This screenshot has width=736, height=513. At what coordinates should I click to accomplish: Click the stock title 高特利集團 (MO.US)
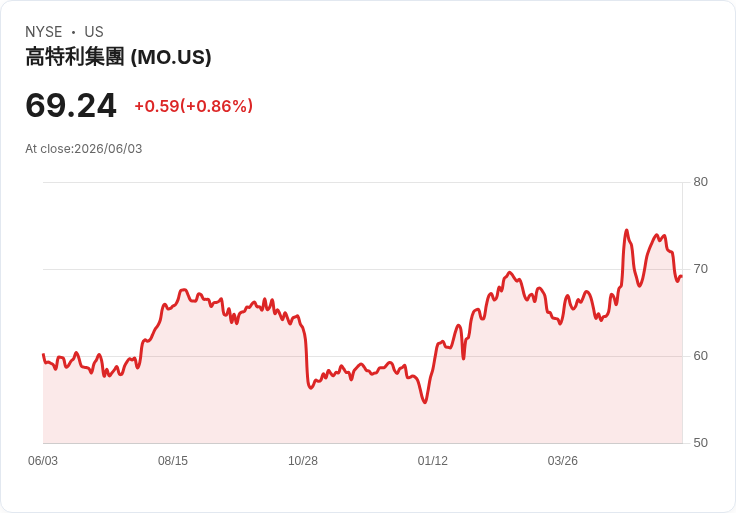point(118,57)
